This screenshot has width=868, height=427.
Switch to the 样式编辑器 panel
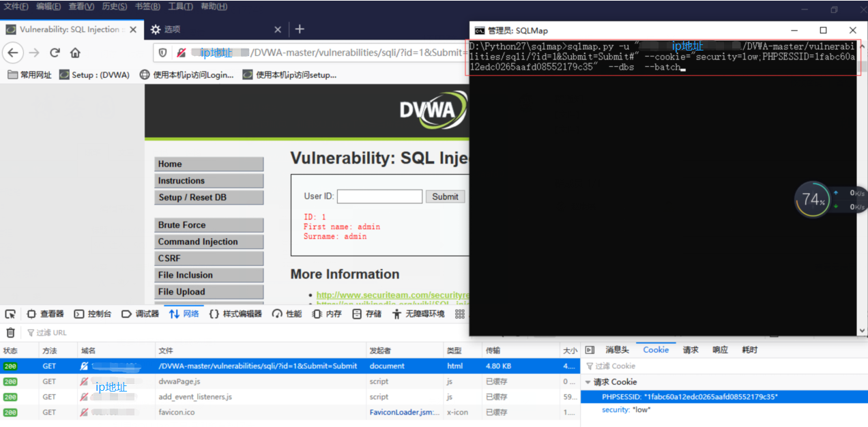(235, 314)
